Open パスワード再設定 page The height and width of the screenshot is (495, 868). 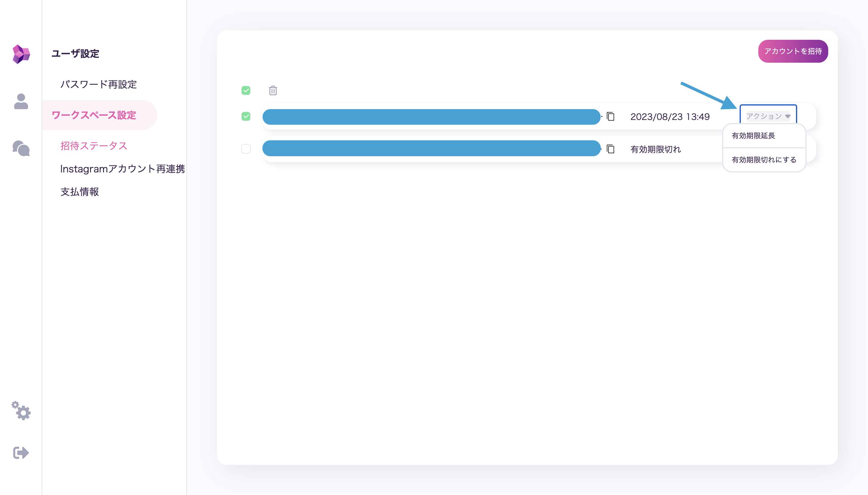[x=99, y=84]
